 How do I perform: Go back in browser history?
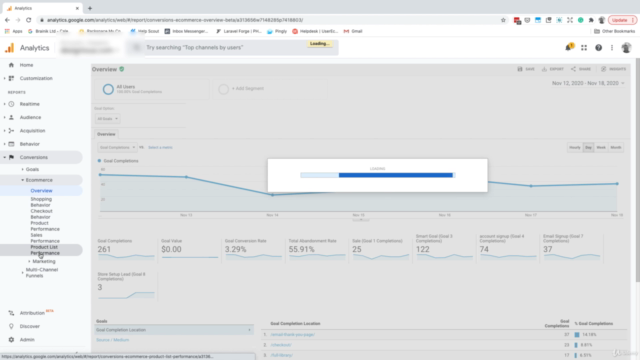click(x=7, y=20)
